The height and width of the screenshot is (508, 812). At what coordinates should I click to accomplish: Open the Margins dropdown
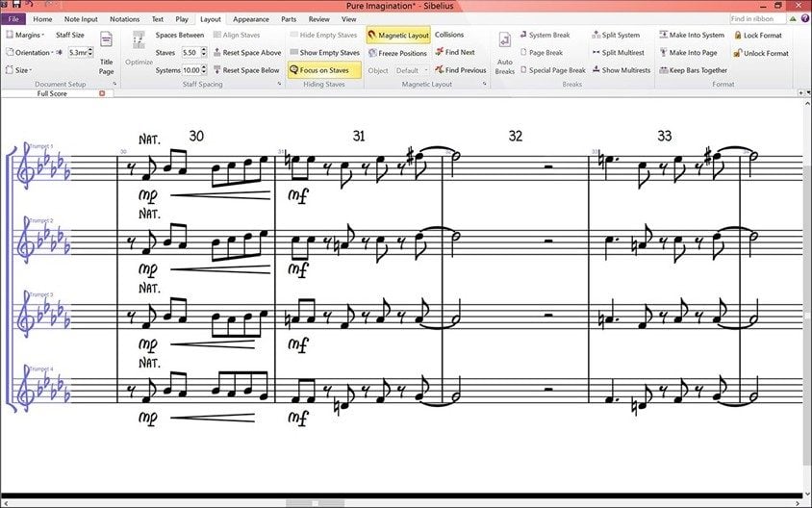click(25, 36)
